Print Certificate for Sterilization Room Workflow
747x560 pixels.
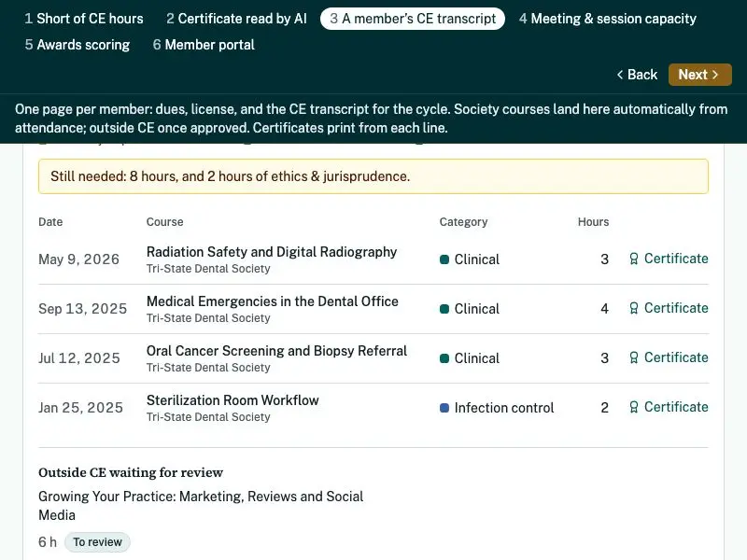coord(669,407)
